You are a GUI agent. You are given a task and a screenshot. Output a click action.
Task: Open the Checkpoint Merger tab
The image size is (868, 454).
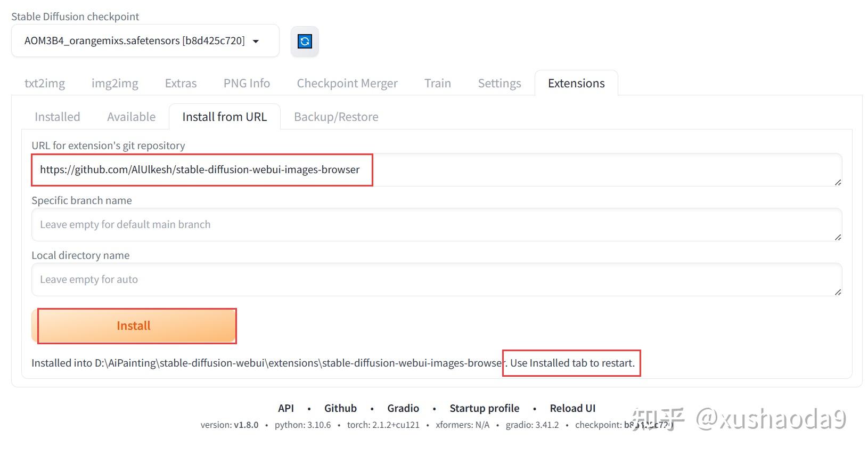point(347,83)
